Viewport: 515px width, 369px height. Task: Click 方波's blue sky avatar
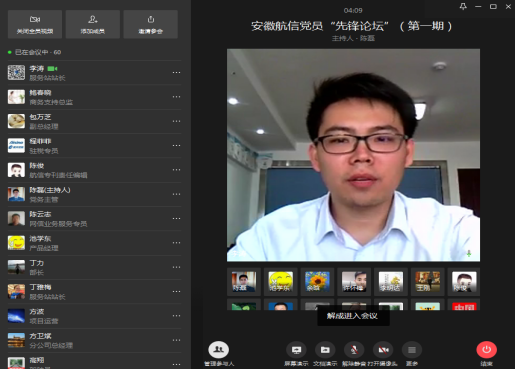point(16,316)
